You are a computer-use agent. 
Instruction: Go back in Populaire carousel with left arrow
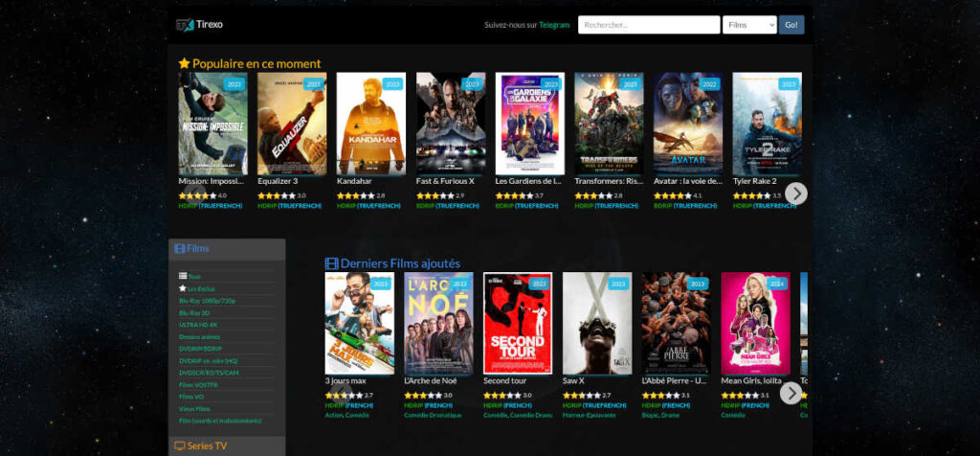coord(195,194)
